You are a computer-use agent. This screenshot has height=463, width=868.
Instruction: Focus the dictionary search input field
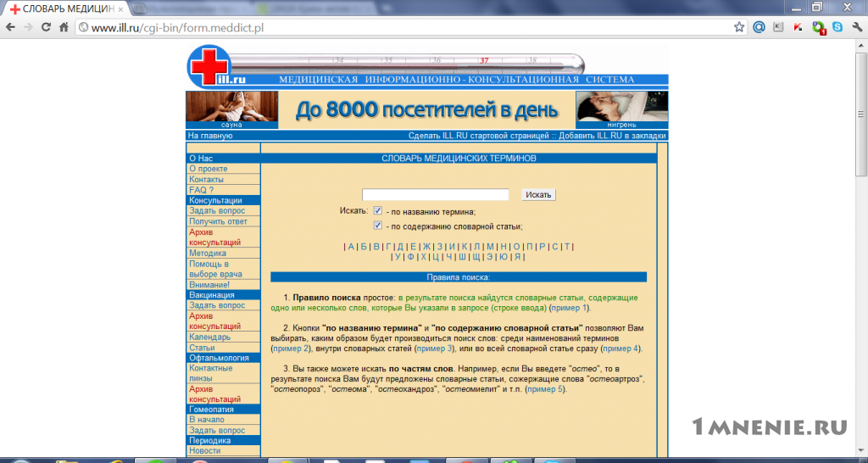pyautogui.click(x=435, y=195)
